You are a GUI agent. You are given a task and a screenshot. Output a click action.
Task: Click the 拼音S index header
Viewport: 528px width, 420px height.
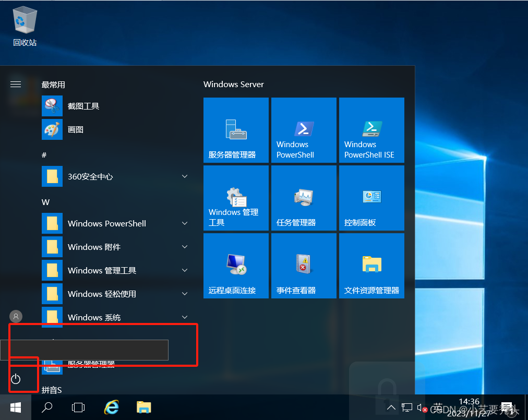52,390
